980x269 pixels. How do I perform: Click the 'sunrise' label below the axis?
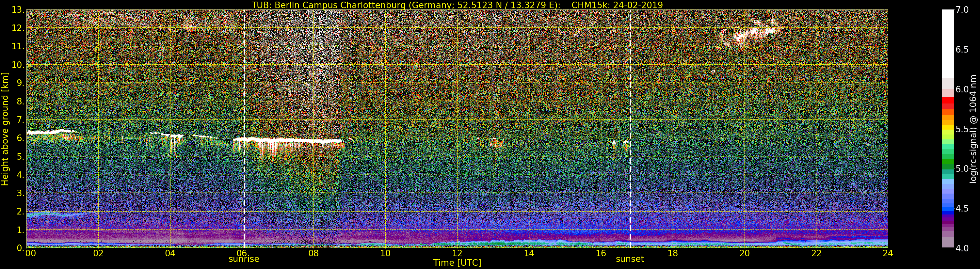coord(244,259)
